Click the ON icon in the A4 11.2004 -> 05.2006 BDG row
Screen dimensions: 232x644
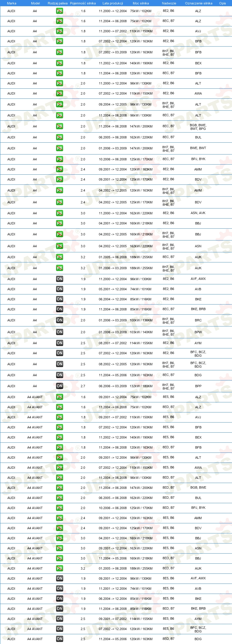pos(60,375)
